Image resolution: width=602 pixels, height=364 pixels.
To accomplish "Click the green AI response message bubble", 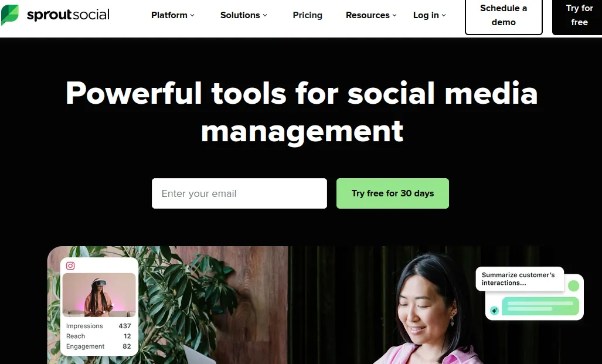I will pos(540,306).
